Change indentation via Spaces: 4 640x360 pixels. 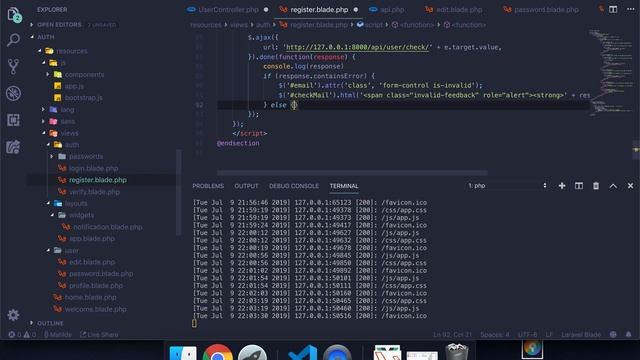click(x=495, y=335)
